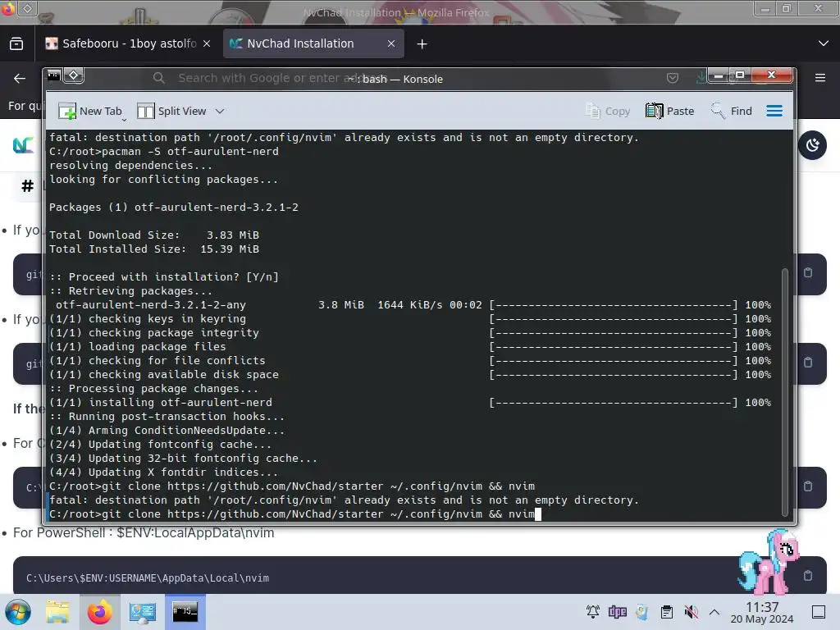Click the Firefox taskbar icon
The width and height of the screenshot is (840, 630).
pos(99,612)
